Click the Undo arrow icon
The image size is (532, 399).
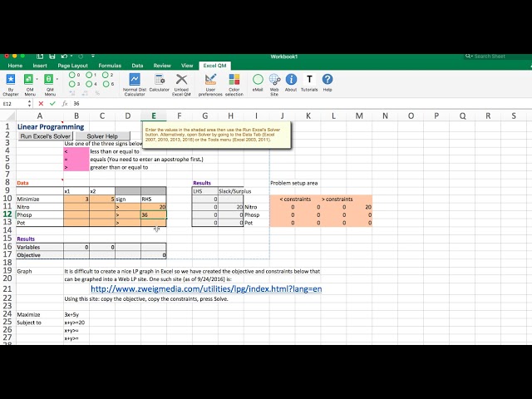[64, 57]
